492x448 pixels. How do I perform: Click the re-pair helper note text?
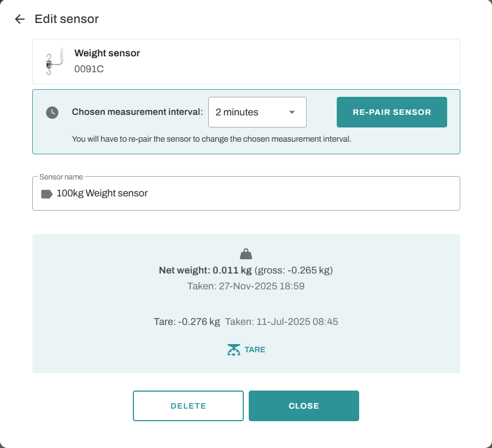click(x=212, y=139)
